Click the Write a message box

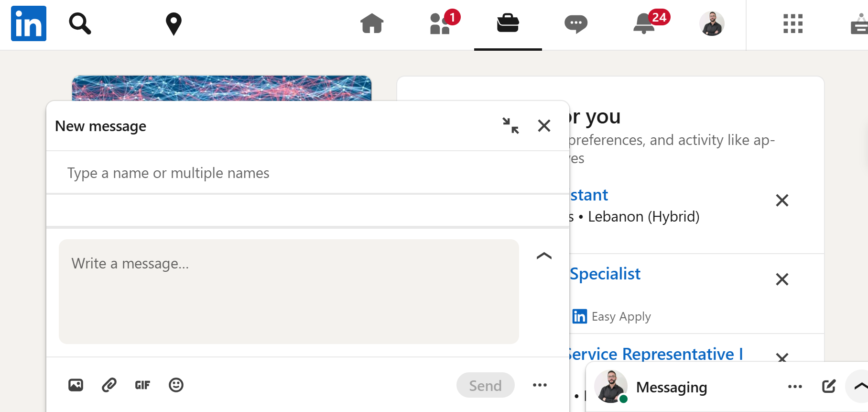(289, 291)
